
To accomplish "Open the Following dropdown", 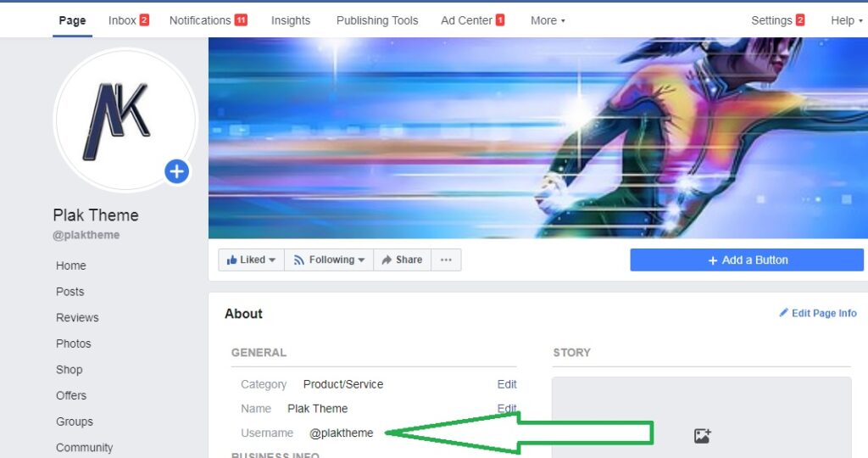I will click(329, 260).
